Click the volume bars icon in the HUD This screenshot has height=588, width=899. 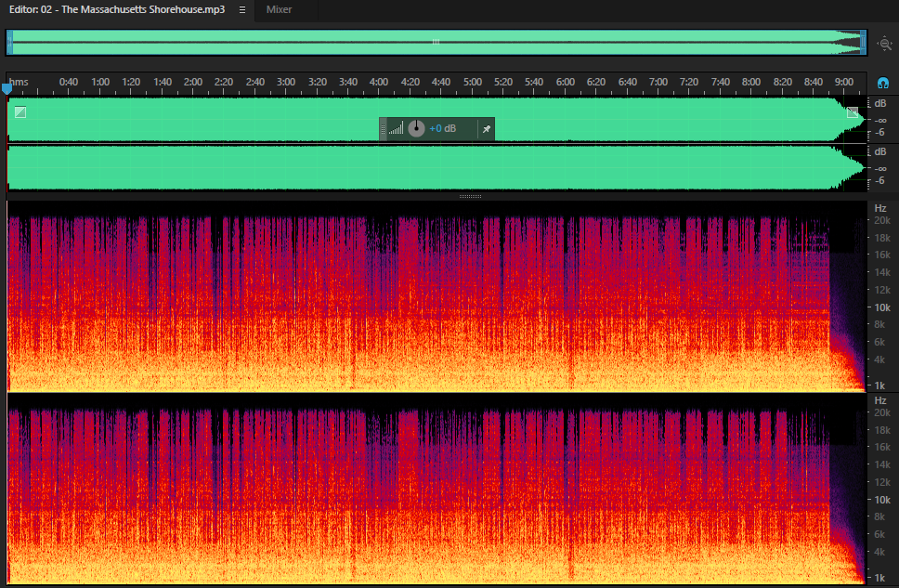pyautogui.click(x=397, y=128)
